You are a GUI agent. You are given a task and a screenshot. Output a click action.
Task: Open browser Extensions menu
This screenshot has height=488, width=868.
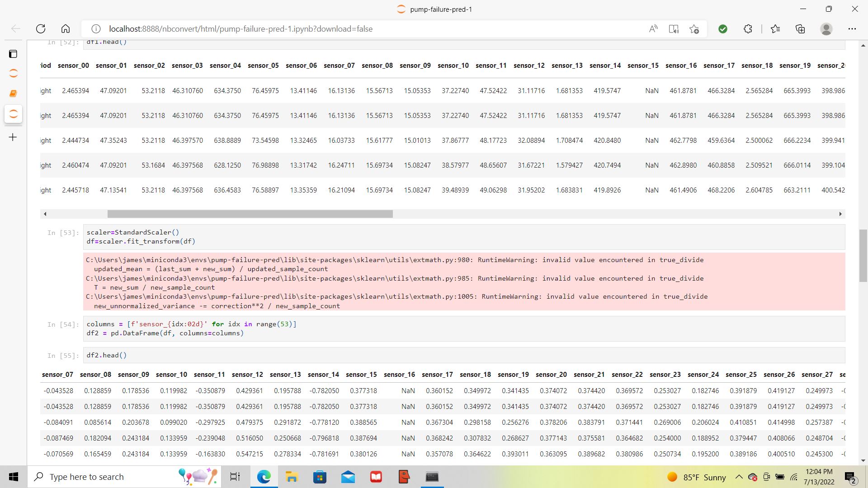(x=748, y=29)
